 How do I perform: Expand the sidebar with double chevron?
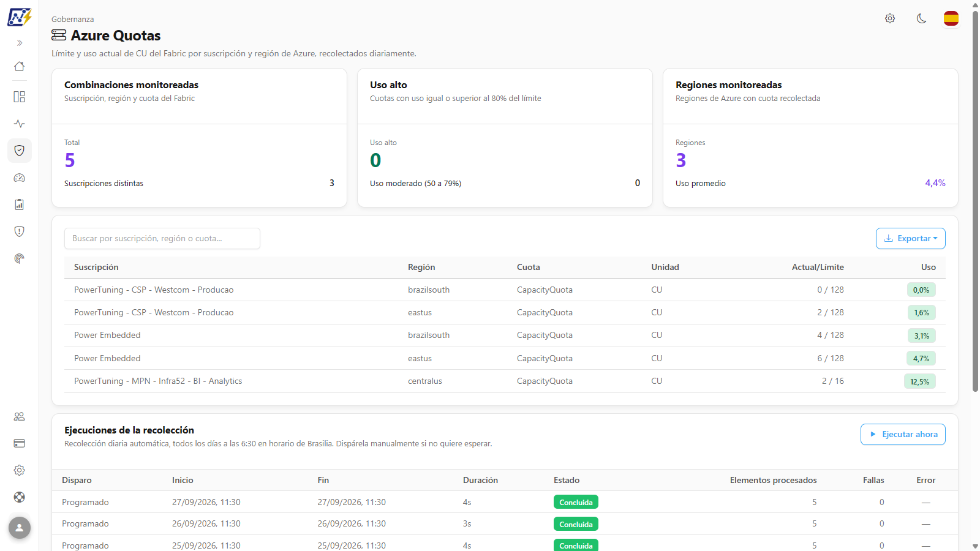pos(20,43)
